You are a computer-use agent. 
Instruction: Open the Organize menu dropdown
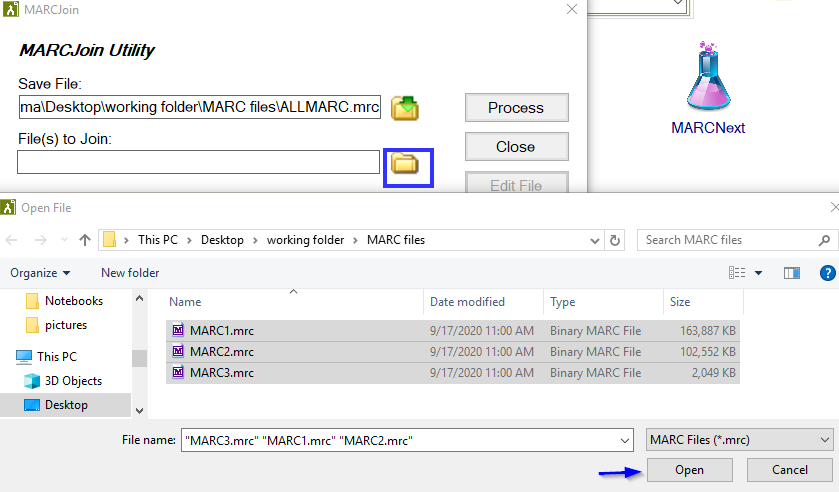[x=40, y=273]
